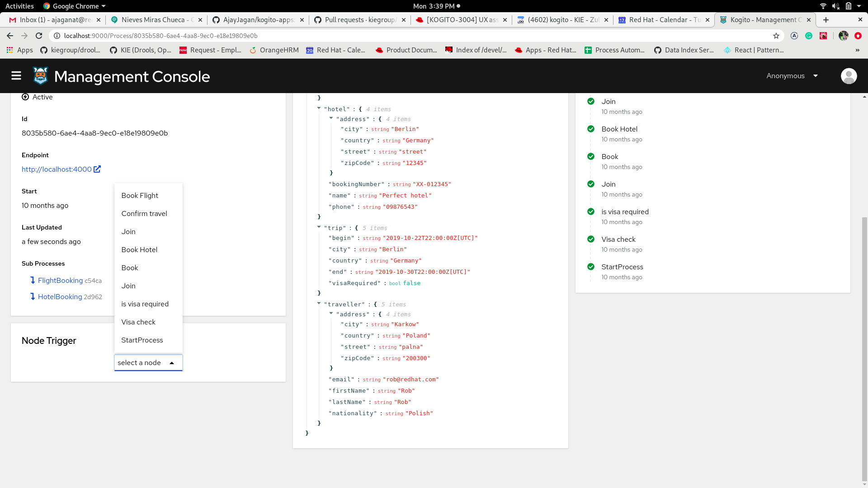Bookmark page with the star icon

[776, 36]
